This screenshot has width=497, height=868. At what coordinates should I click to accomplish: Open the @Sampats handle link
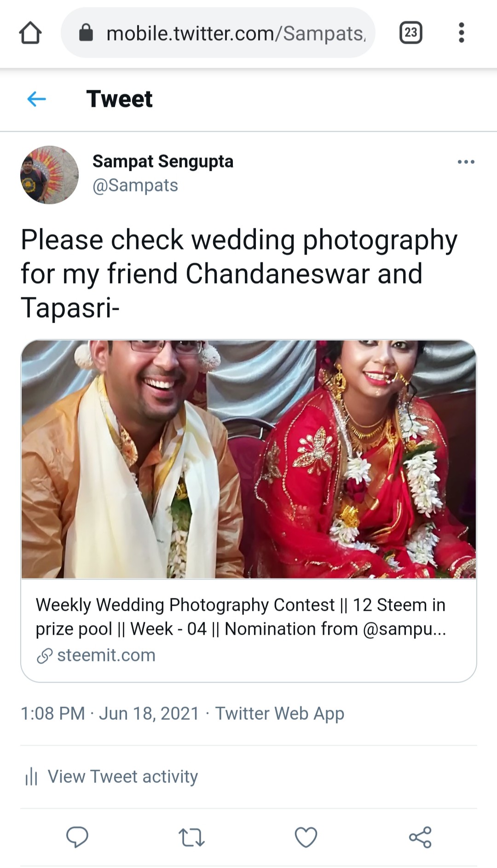pos(135,185)
